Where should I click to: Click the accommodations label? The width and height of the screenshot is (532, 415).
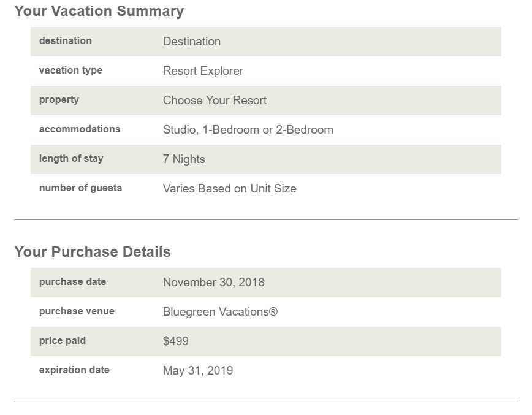pyautogui.click(x=80, y=129)
